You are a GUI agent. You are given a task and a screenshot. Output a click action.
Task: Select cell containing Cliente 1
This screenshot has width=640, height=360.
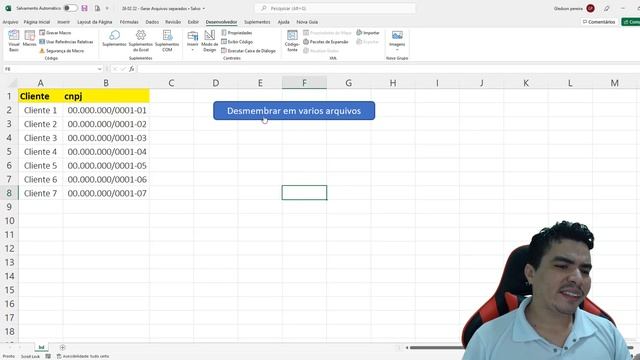[x=40, y=110]
